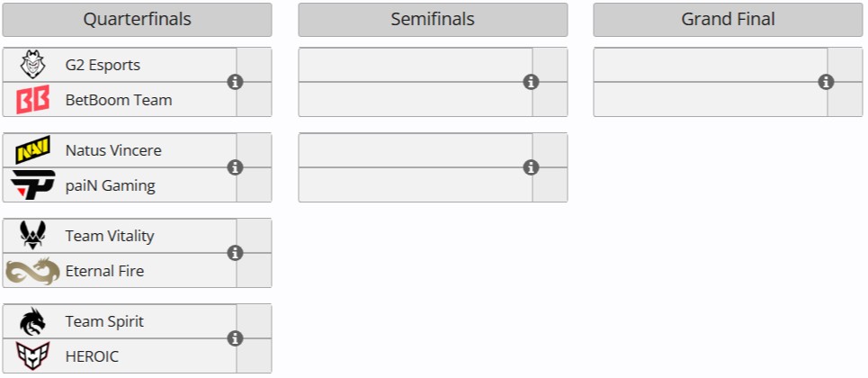Open info for G2 vs BetBoom match
This screenshot has width=868, height=378.
(x=236, y=82)
